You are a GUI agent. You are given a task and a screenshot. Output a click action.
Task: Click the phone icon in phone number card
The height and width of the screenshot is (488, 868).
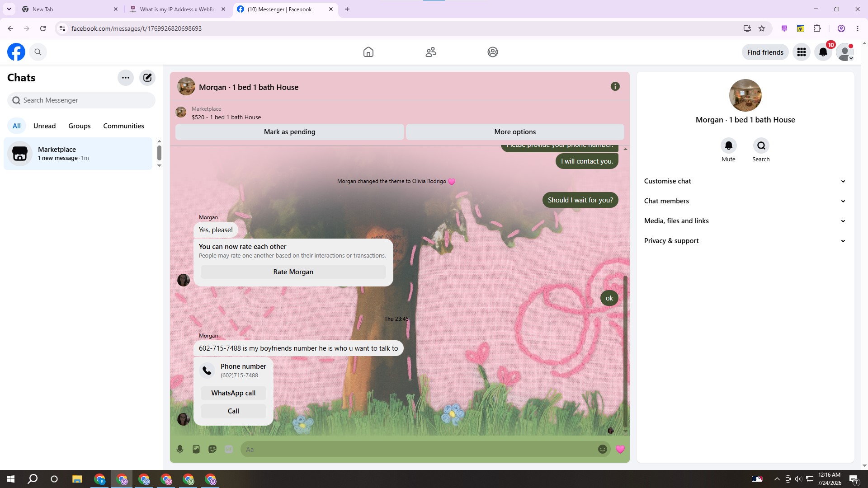click(207, 371)
